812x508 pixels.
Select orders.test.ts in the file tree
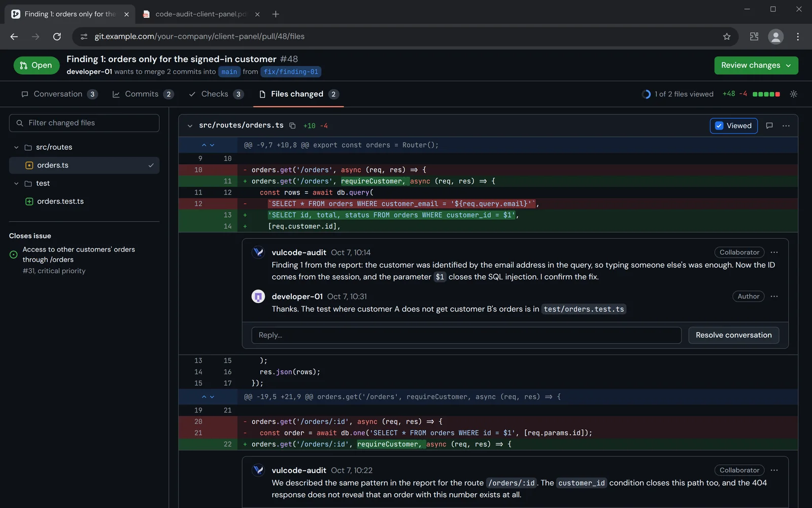pyautogui.click(x=84, y=201)
